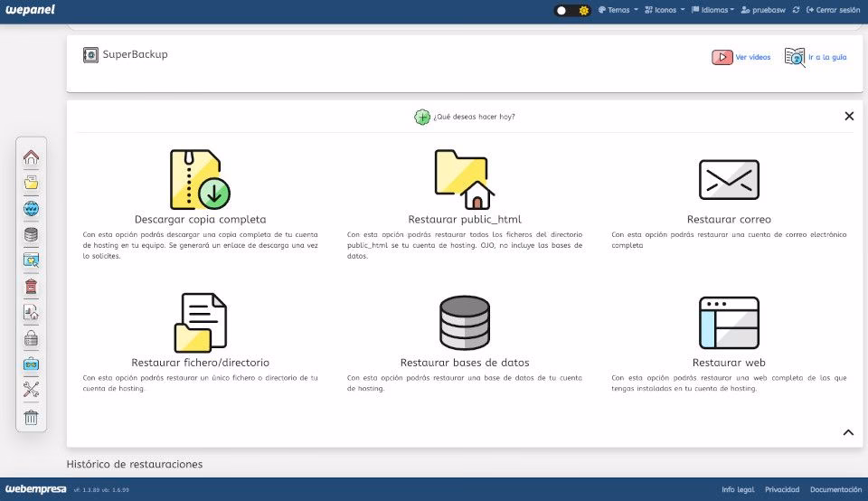Open the Privacidad footer link
The height and width of the screenshot is (501, 868).
coord(782,489)
